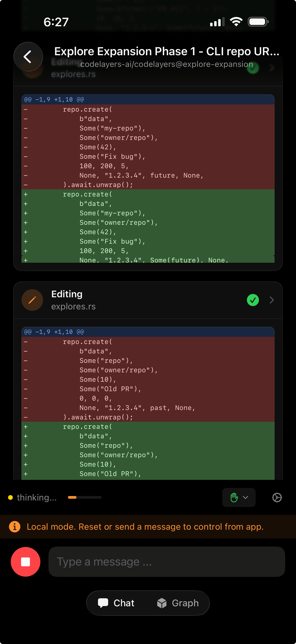296x644 pixels.
Task: Open session settings gear icon
Action: tap(277, 498)
